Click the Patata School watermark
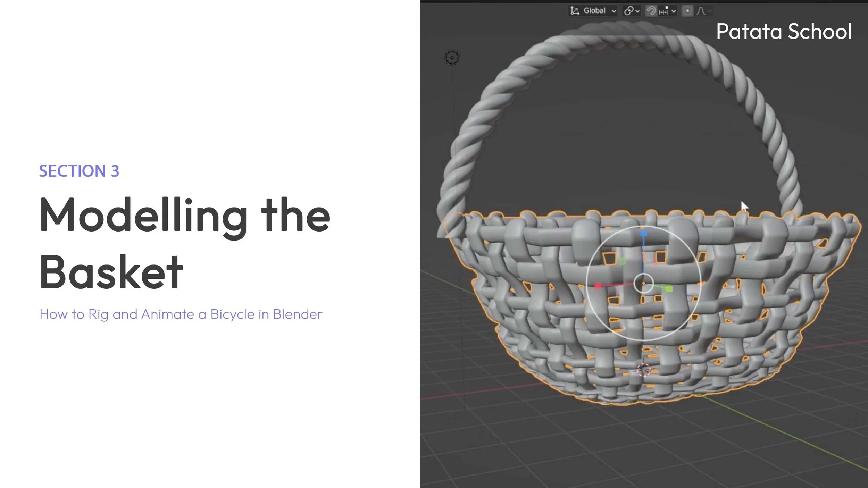Screen dimensions: 868x488 click(784, 31)
